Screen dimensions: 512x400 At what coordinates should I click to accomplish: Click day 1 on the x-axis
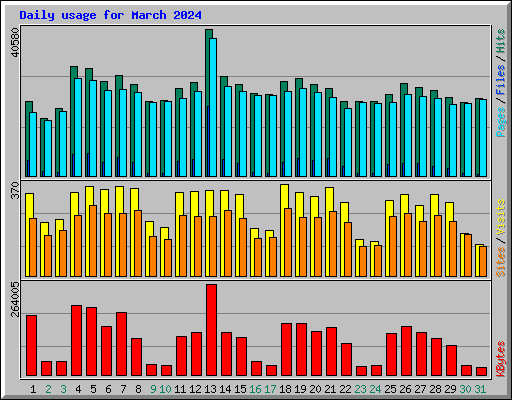coord(33,389)
